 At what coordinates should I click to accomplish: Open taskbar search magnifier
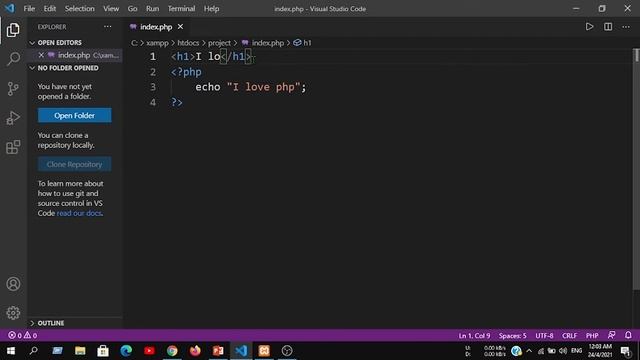click(x=34, y=351)
